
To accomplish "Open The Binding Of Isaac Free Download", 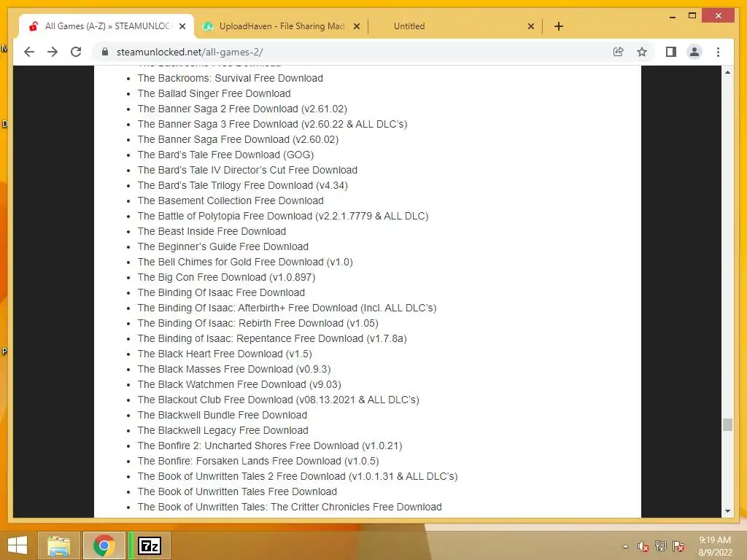I will point(221,292).
